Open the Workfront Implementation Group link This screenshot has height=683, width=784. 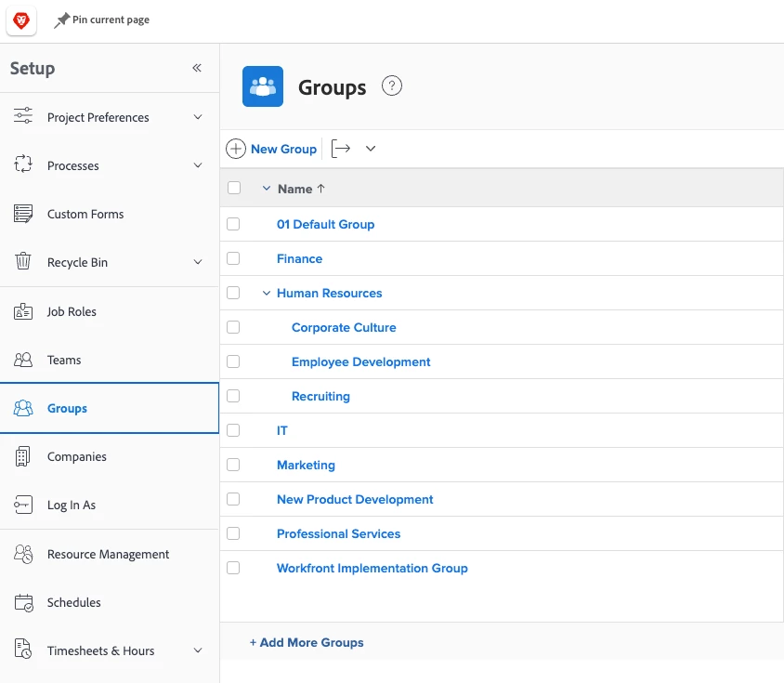(x=372, y=569)
